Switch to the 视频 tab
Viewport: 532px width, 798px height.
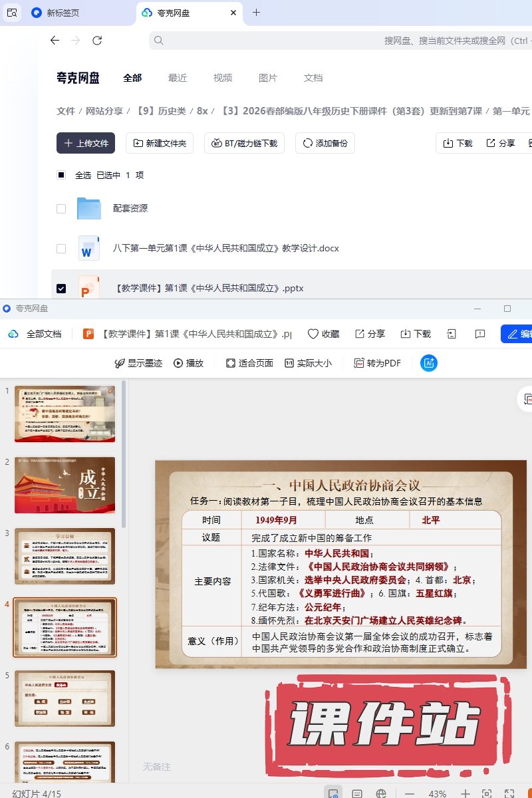[x=223, y=78]
